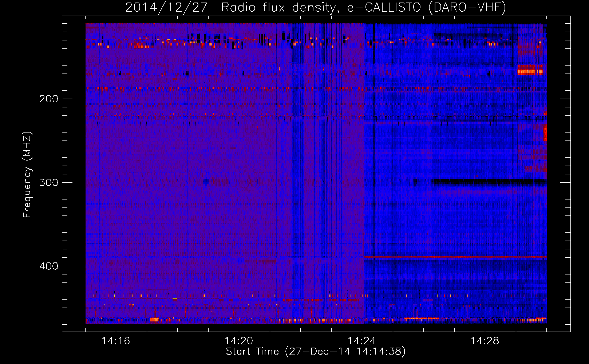The width and height of the screenshot is (589, 364).
Task: Click the "14:16" time tick label
Action: pyautogui.click(x=116, y=341)
